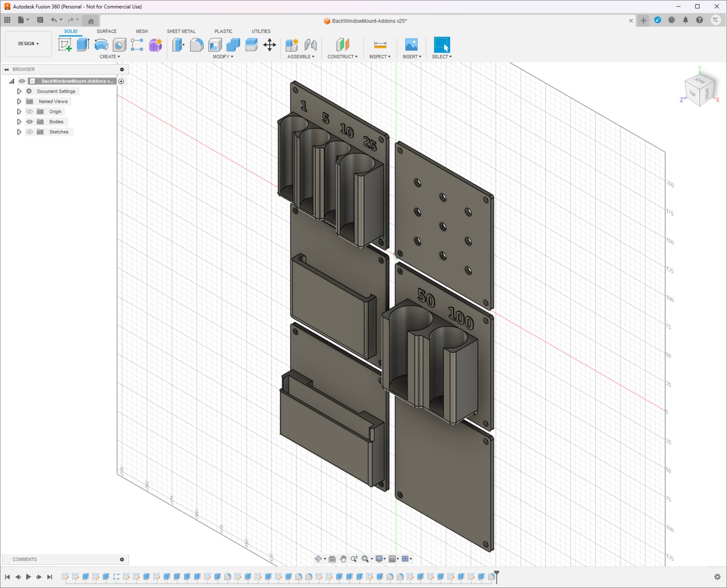Select the Press Pull tool
The height and width of the screenshot is (588, 727).
[x=178, y=45]
